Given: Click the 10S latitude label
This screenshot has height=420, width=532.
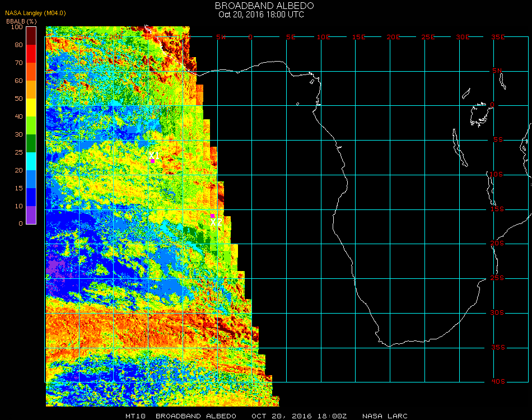Looking at the screenshot, I should tap(496, 174).
